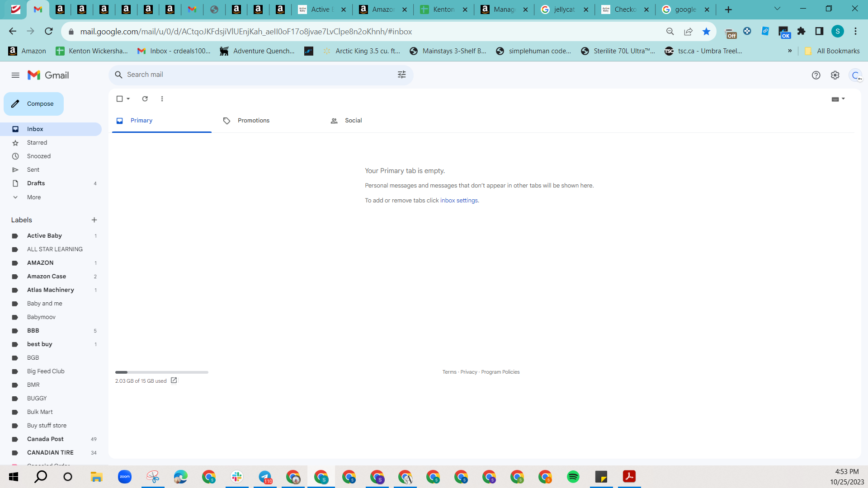Open Windows taskbar search
The width and height of the screenshot is (868, 488).
41,477
